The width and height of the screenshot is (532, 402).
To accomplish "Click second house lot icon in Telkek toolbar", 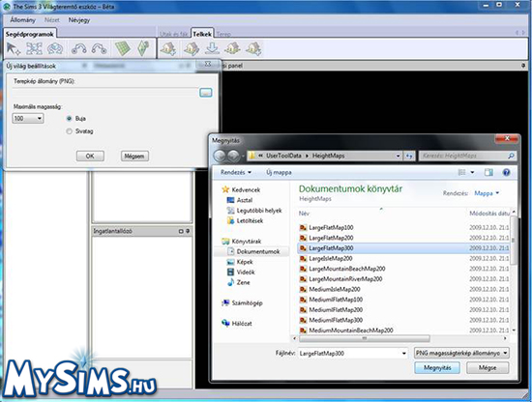I will [192, 49].
